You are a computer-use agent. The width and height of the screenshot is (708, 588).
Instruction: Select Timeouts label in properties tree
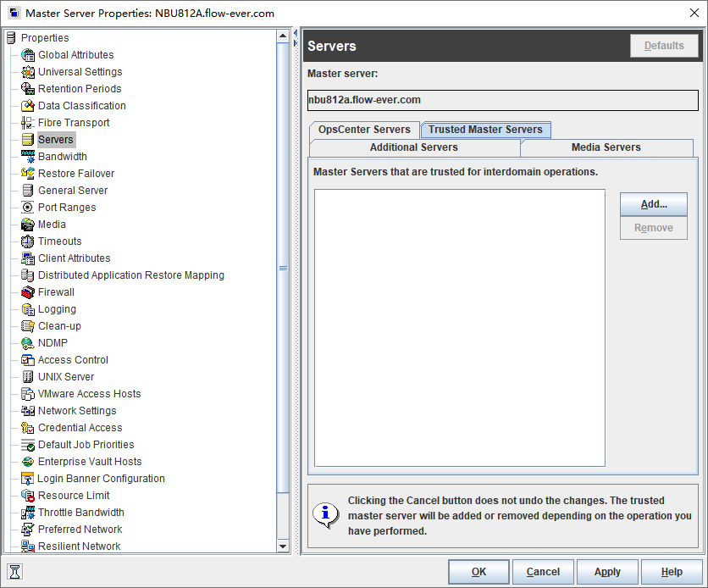[x=59, y=241]
